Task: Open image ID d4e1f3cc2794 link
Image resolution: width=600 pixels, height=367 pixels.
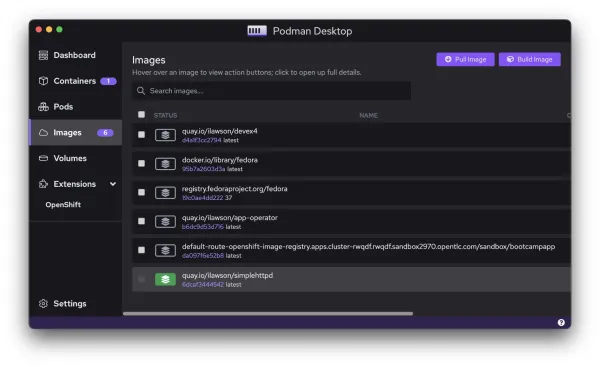Action: [202, 140]
